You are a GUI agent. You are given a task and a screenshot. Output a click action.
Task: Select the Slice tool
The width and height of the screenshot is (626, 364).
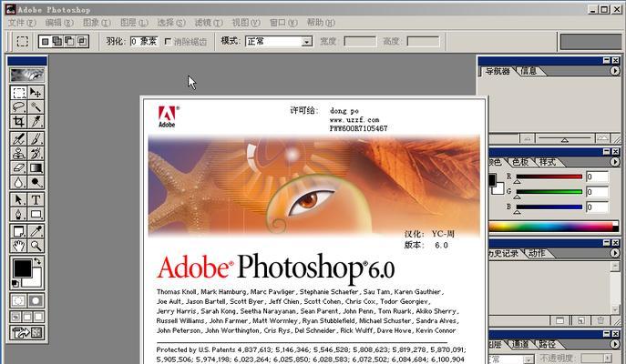point(36,121)
